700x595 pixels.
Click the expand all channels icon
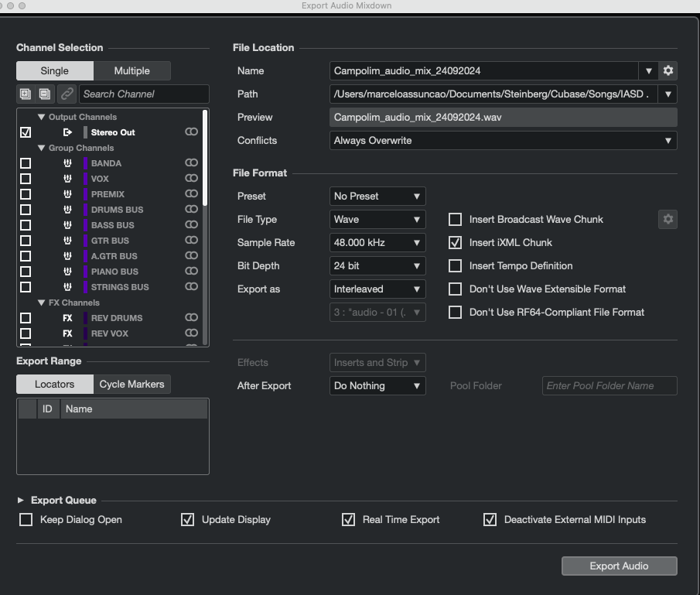[26, 94]
